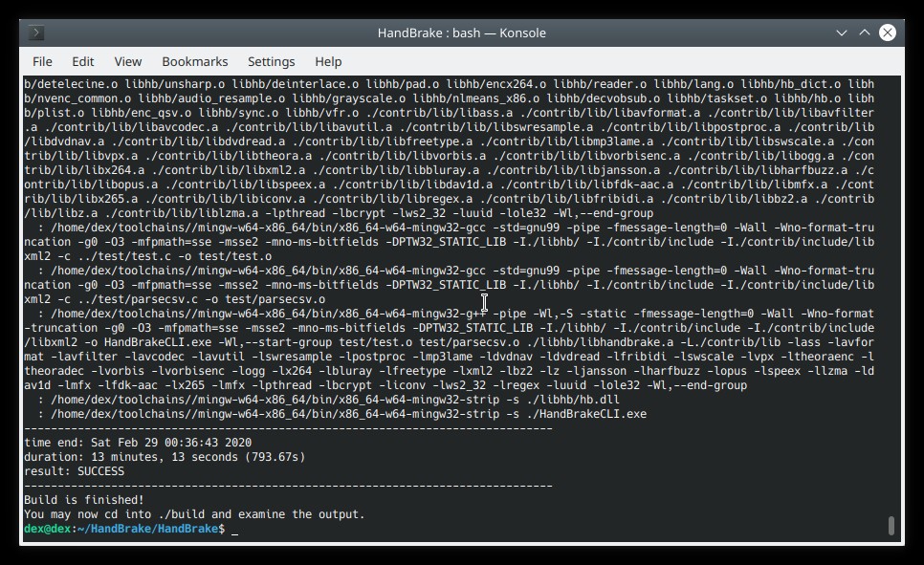Click the 'HandBrake : bash — Konsole' title text

point(461,33)
